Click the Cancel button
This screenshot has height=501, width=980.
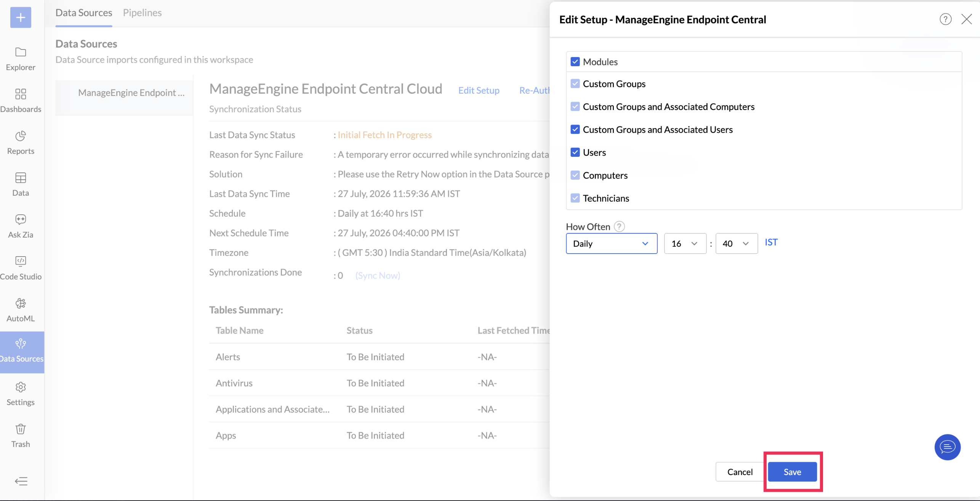(x=740, y=472)
